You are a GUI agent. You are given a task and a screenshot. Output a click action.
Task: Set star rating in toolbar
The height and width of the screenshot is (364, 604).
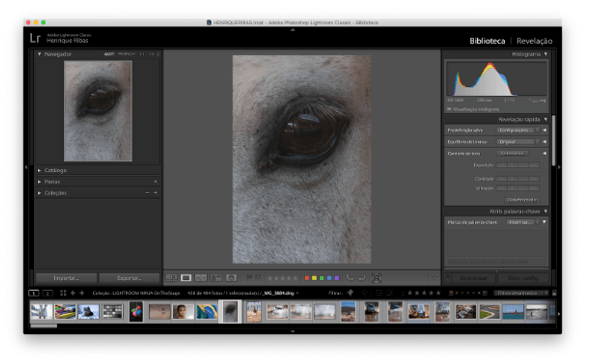click(282, 277)
